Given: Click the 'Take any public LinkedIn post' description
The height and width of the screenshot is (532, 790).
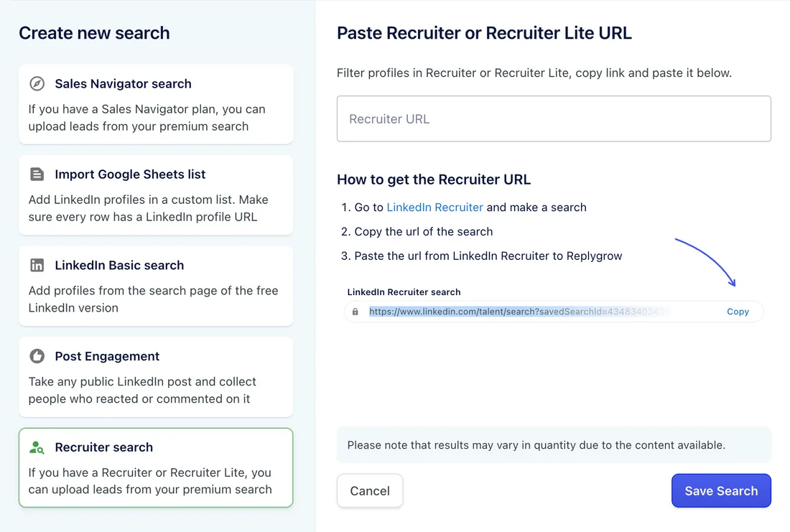Looking at the screenshot, I should (x=142, y=390).
